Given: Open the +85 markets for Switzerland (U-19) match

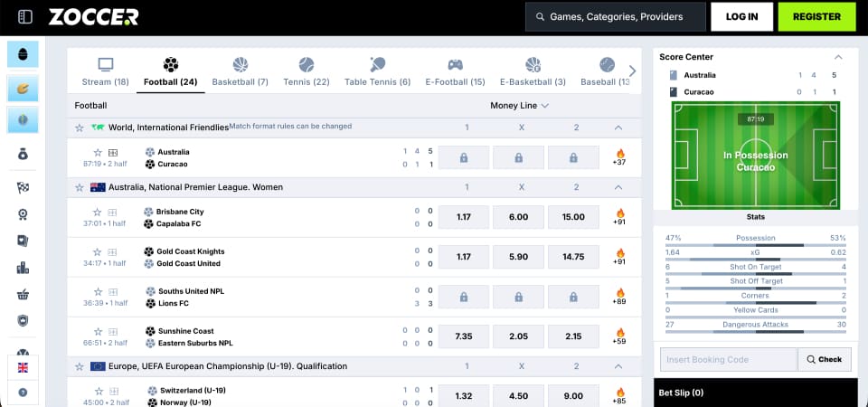Looking at the screenshot, I should (619, 396).
